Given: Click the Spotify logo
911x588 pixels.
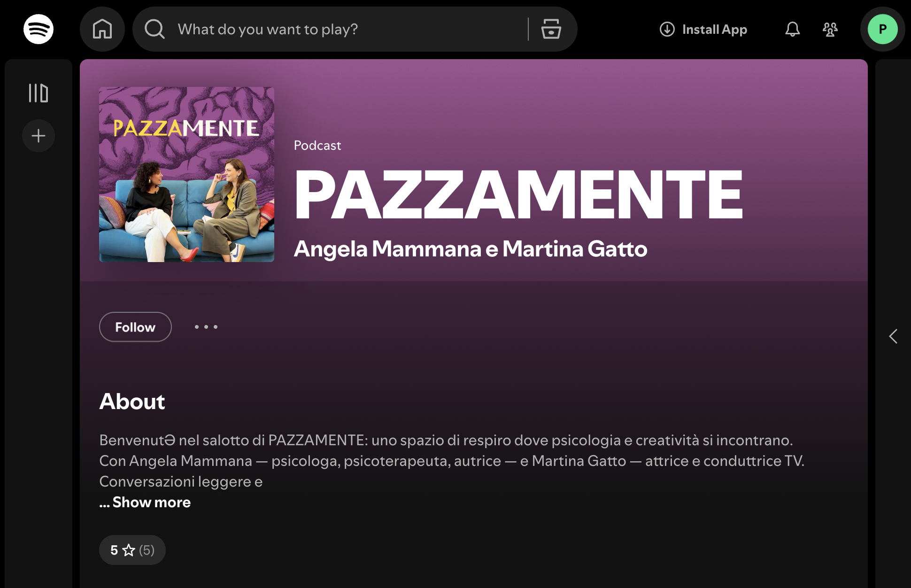Looking at the screenshot, I should (x=39, y=29).
